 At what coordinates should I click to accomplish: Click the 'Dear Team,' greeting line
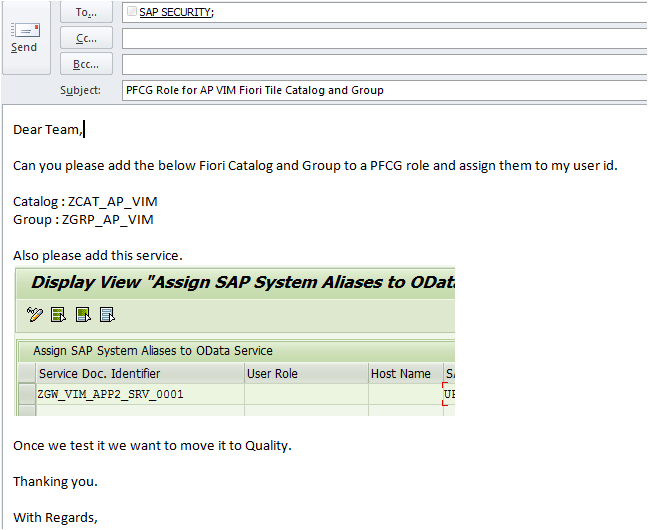tap(48, 130)
